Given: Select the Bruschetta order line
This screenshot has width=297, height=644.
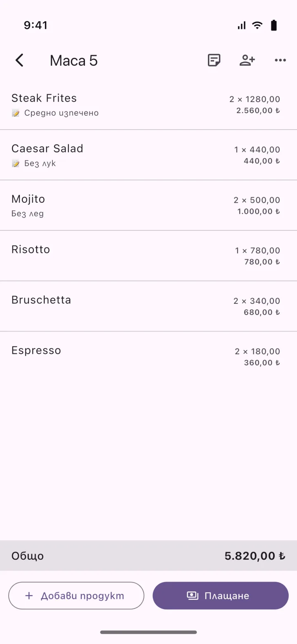Looking at the screenshot, I should [x=148, y=306].
